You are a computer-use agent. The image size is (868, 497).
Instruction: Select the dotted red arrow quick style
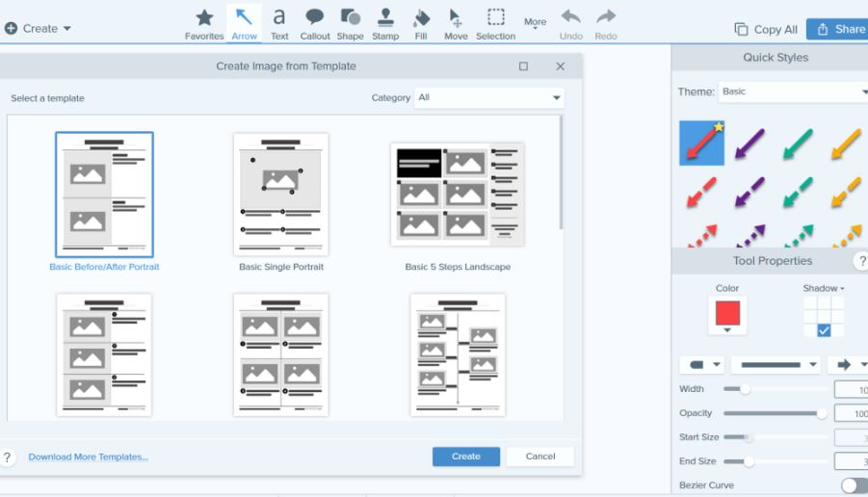[701, 235]
